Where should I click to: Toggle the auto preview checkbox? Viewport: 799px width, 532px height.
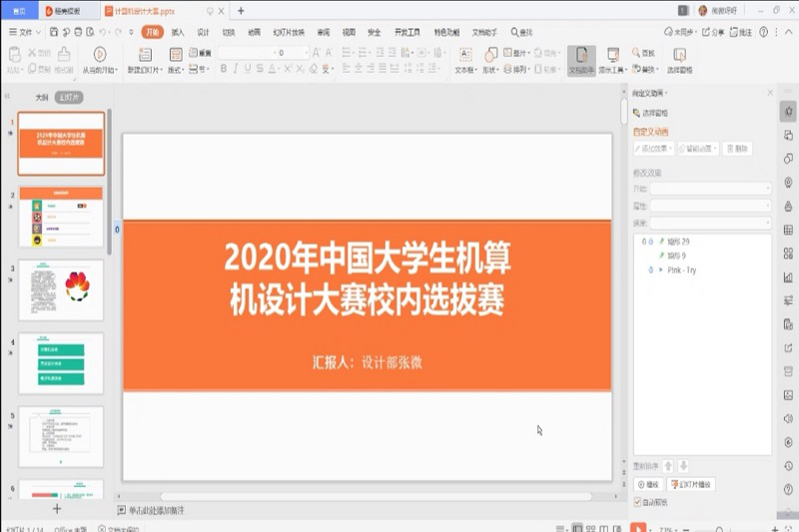coord(638,502)
